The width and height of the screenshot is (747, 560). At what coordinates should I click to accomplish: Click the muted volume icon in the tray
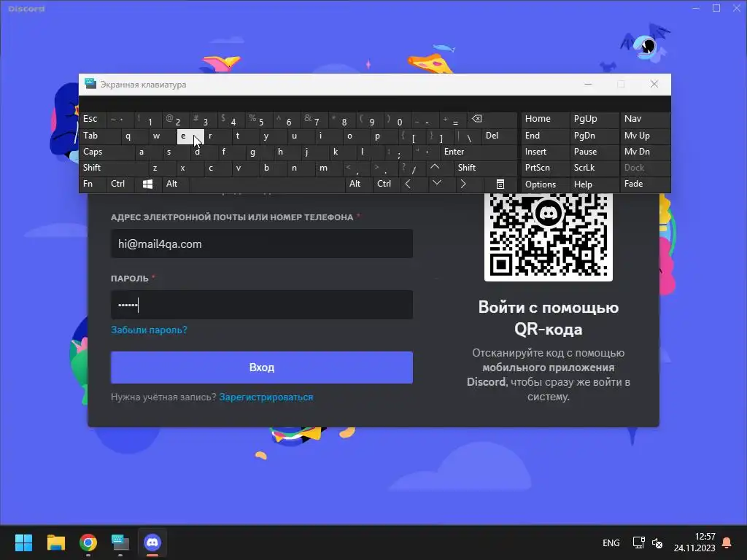657,542
